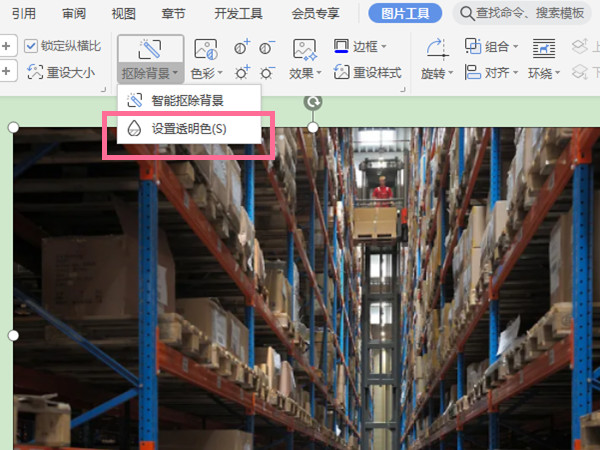Open the 开发工具 tab
This screenshot has height=450, width=600.
[238, 14]
